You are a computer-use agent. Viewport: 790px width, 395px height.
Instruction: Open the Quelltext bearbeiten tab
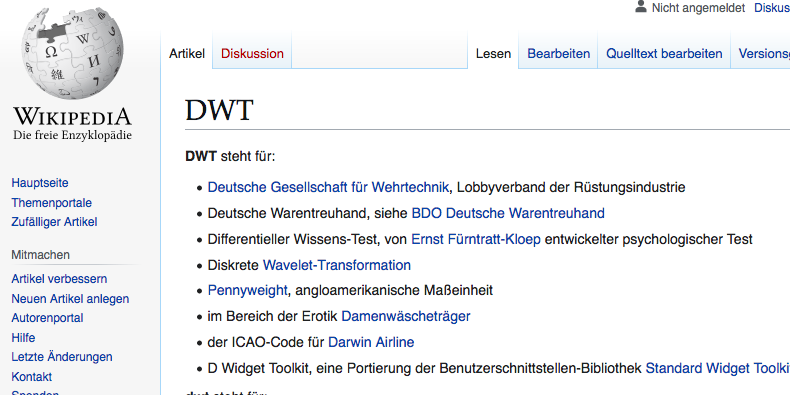click(x=664, y=53)
